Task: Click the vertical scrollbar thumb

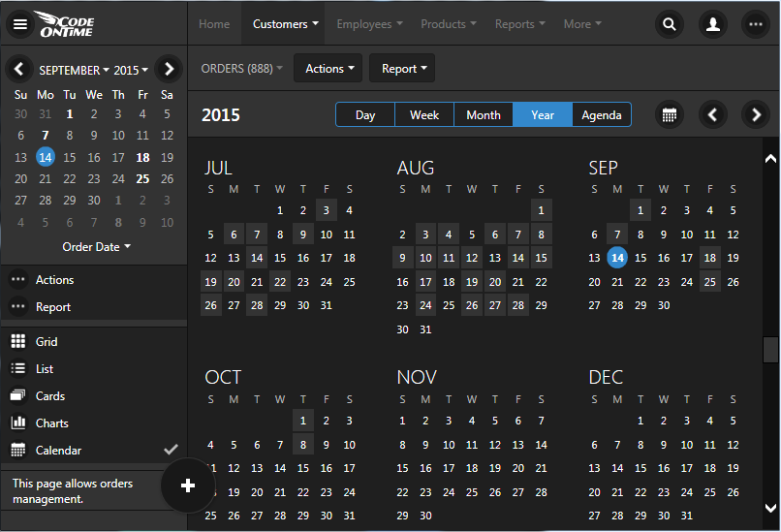Action: [770, 349]
